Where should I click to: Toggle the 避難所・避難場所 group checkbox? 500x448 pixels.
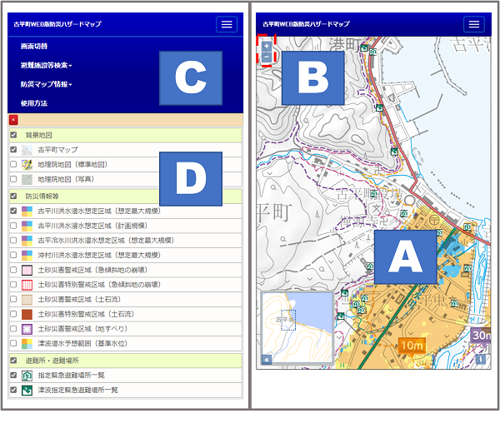tap(13, 361)
